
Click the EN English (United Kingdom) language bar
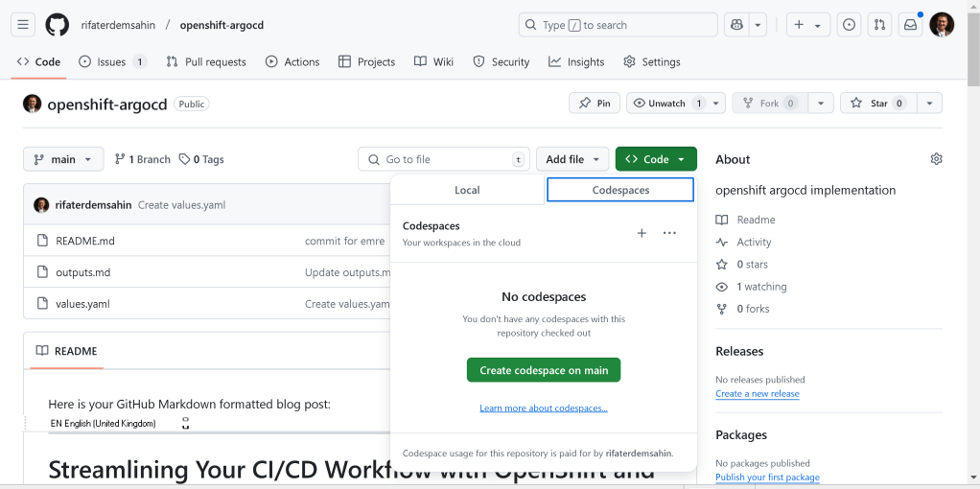104,424
